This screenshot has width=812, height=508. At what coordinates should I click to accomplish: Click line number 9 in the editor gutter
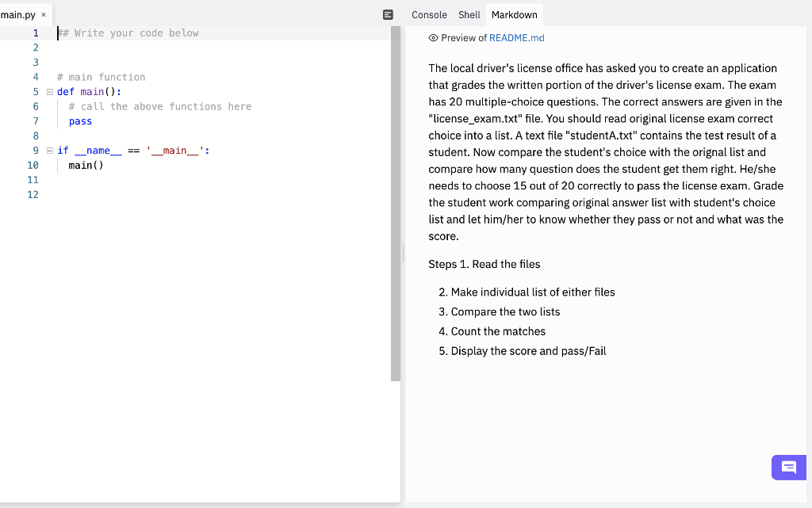pos(35,150)
